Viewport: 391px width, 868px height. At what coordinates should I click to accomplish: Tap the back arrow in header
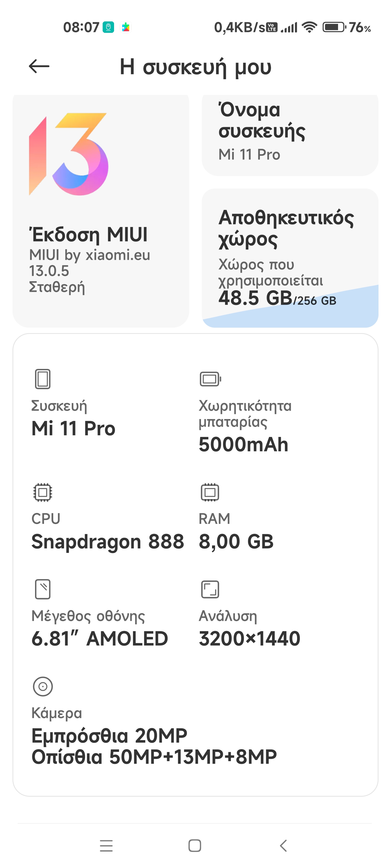(39, 66)
